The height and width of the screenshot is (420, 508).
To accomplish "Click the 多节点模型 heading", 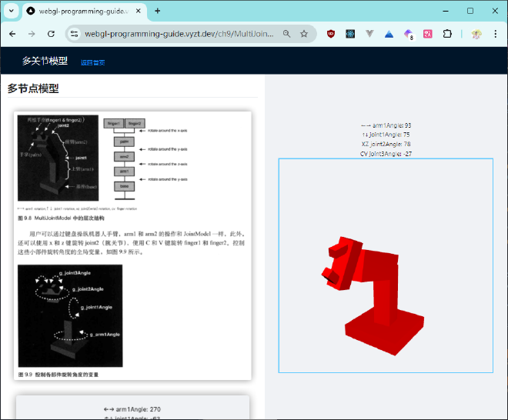I will (33, 88).
